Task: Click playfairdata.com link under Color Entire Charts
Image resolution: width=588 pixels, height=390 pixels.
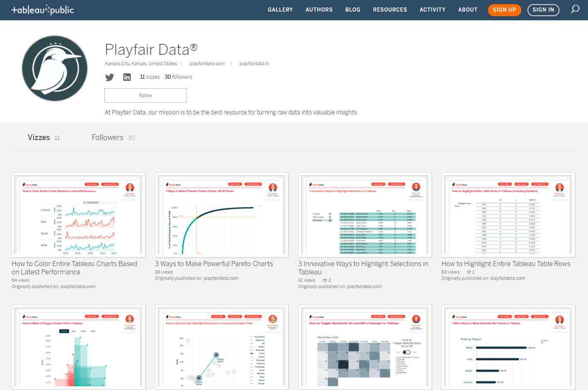Action: pyautogui.click(x=78, y=287)
